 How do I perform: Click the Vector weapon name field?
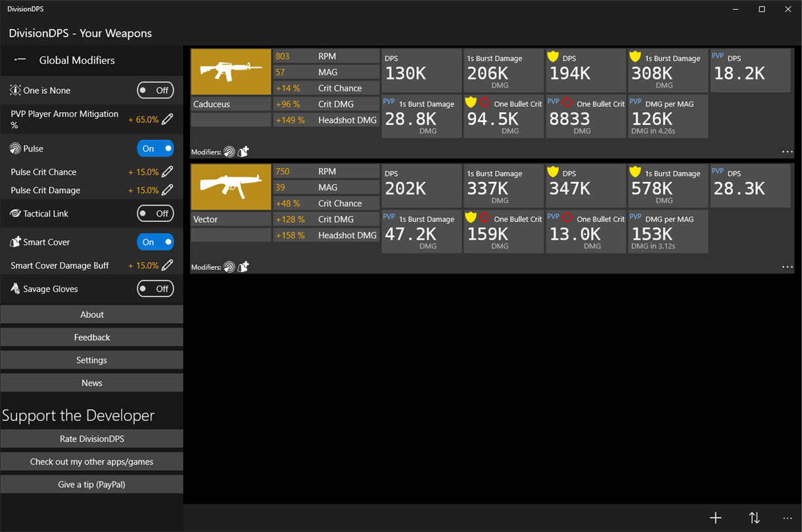pos(231,219)
